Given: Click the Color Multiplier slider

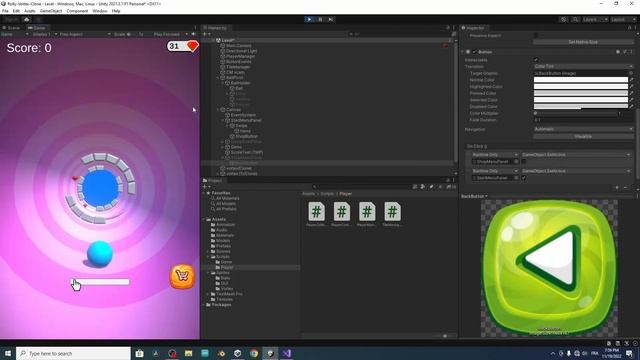Looking at the screenshot, I should pyautogui.click(x=575, y=113).
